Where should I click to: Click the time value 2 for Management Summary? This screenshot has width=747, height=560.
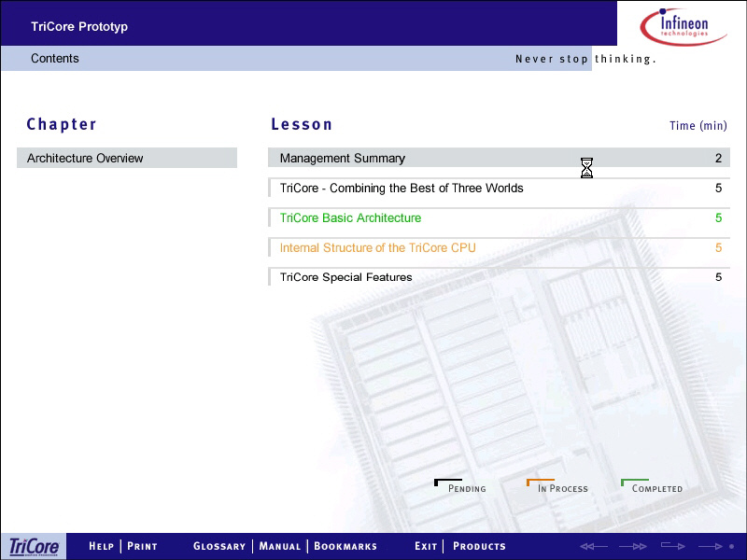(x=718, y=158)
